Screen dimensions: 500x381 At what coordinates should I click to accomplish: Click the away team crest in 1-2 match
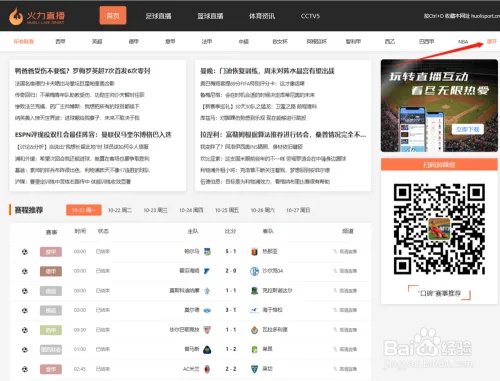[x=254, y=349]
